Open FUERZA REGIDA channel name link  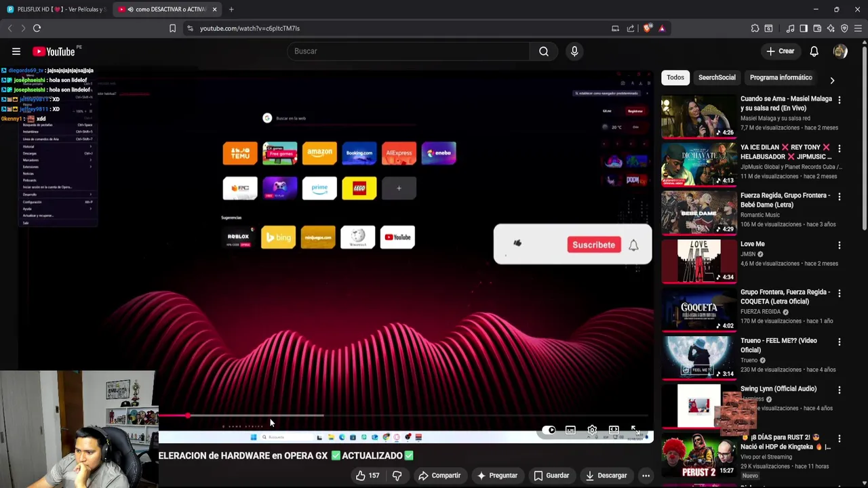(760, 312)
